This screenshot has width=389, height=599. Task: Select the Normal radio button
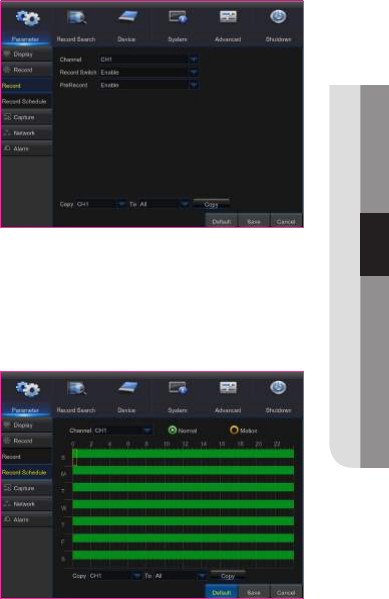(172, 430)
